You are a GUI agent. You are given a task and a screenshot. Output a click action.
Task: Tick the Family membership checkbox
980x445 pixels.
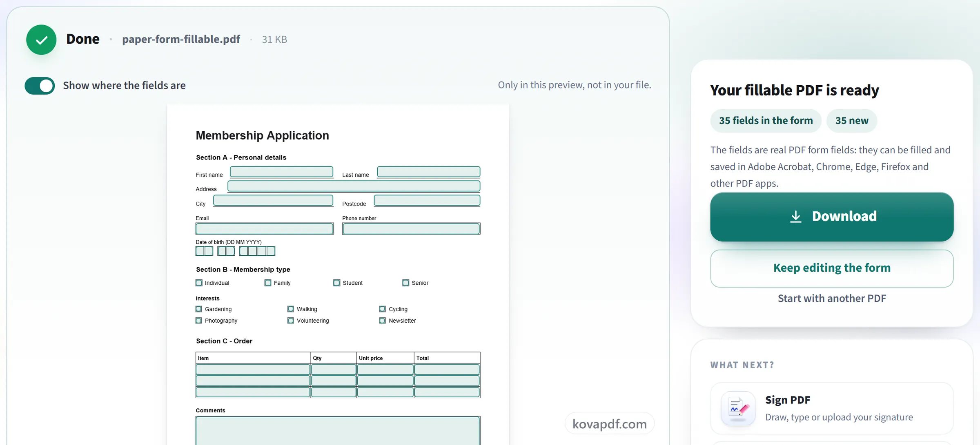point(268,283)
